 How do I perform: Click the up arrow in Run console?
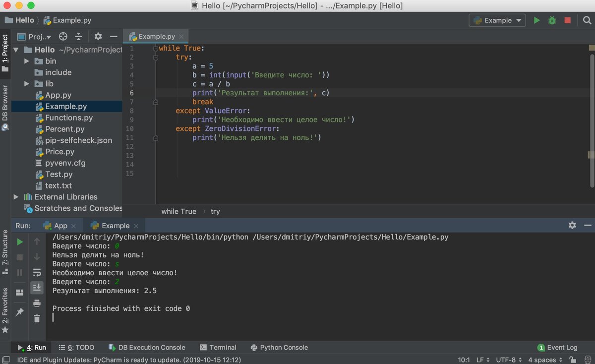pos(37,242)
